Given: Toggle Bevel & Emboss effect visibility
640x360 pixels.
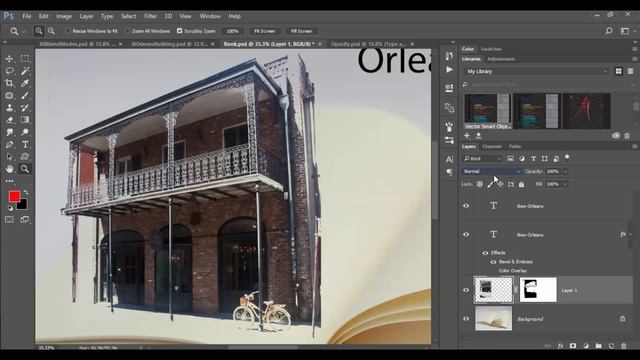Looking at the screenshot, I should 493,262.
